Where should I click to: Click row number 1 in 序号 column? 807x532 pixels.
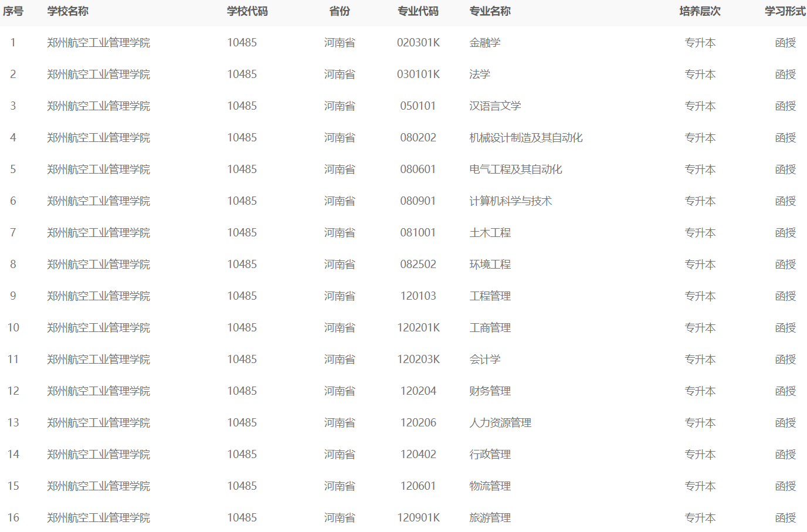click(x=13, y=43)
